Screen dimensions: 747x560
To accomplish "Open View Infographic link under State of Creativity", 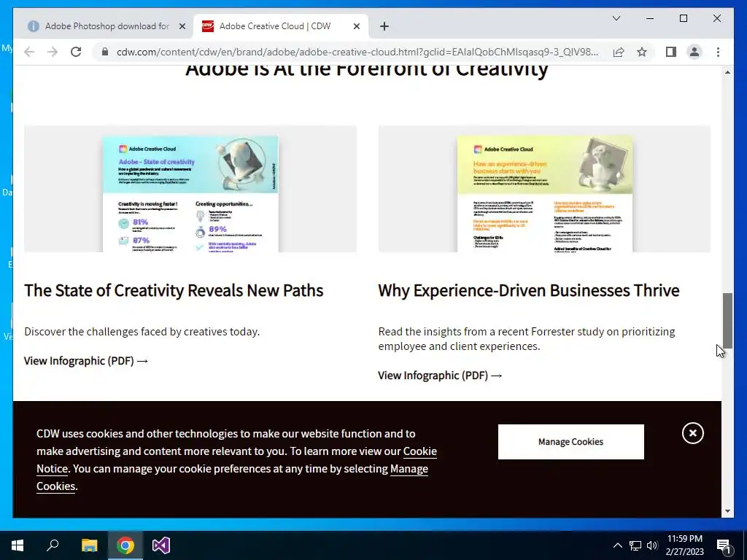I will coord(86,361).
